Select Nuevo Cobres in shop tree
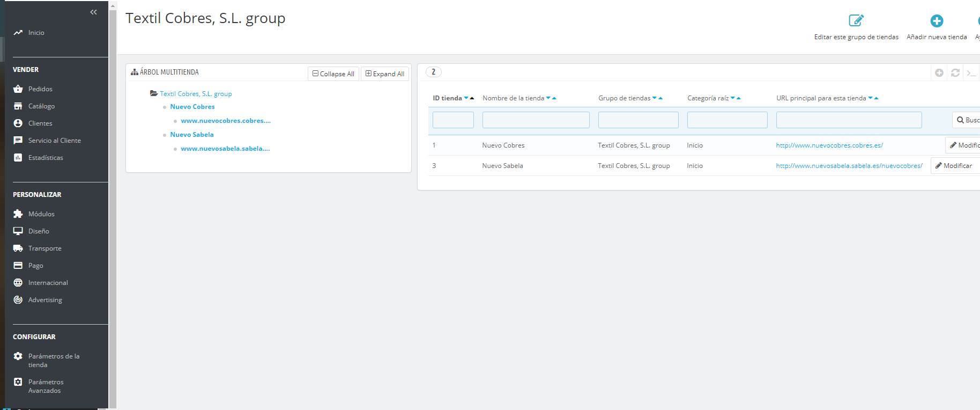Viewport: 980px width, 410px height. 192,107
